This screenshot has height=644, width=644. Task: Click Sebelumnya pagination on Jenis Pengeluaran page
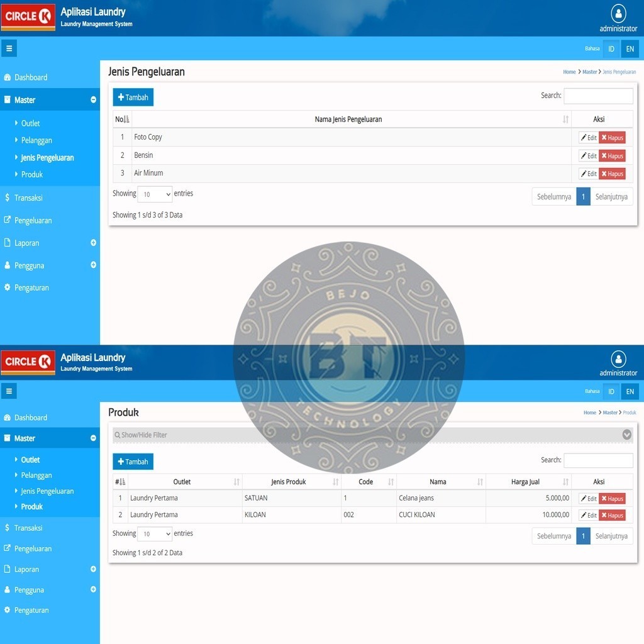click(x=554, y=197)
